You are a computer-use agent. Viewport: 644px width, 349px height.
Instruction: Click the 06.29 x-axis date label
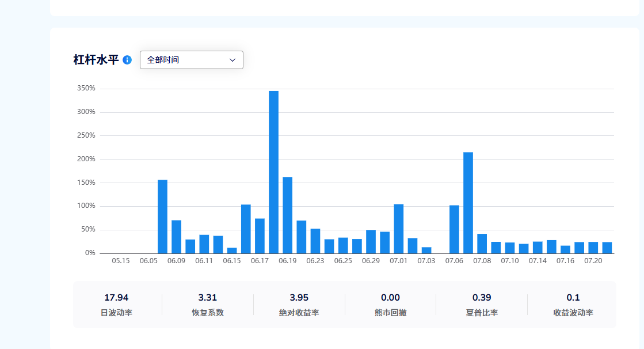(x=371, y=261)
